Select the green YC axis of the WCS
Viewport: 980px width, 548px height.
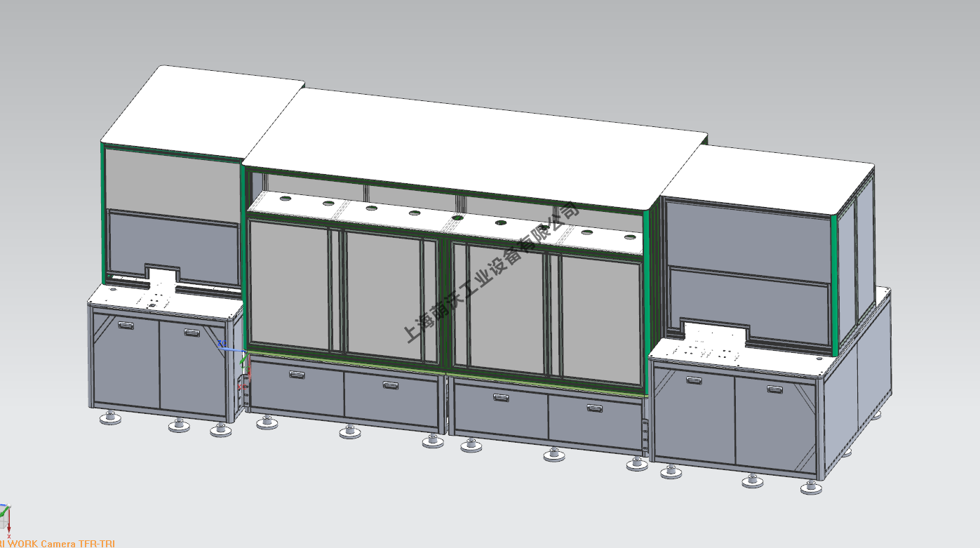click(x=243, y=359)
